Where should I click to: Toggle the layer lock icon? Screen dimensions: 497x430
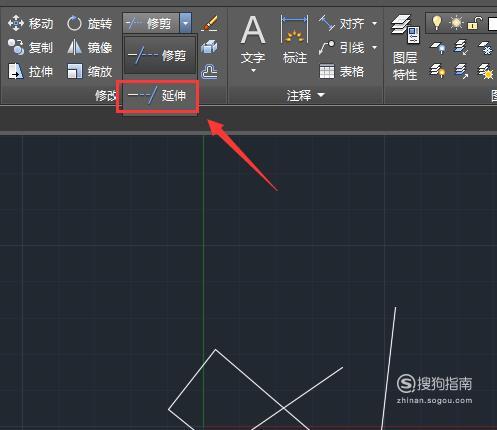(x=475, y=24)
